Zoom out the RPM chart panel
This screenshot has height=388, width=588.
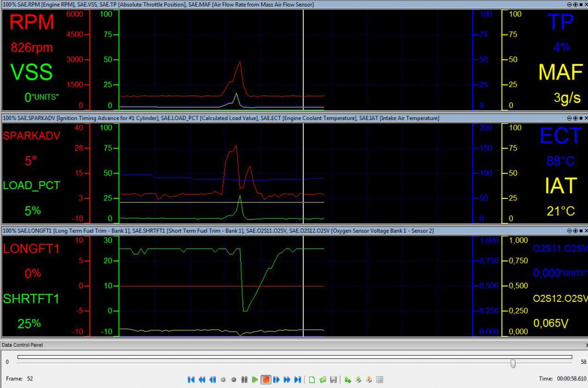(x=569, y=4)
